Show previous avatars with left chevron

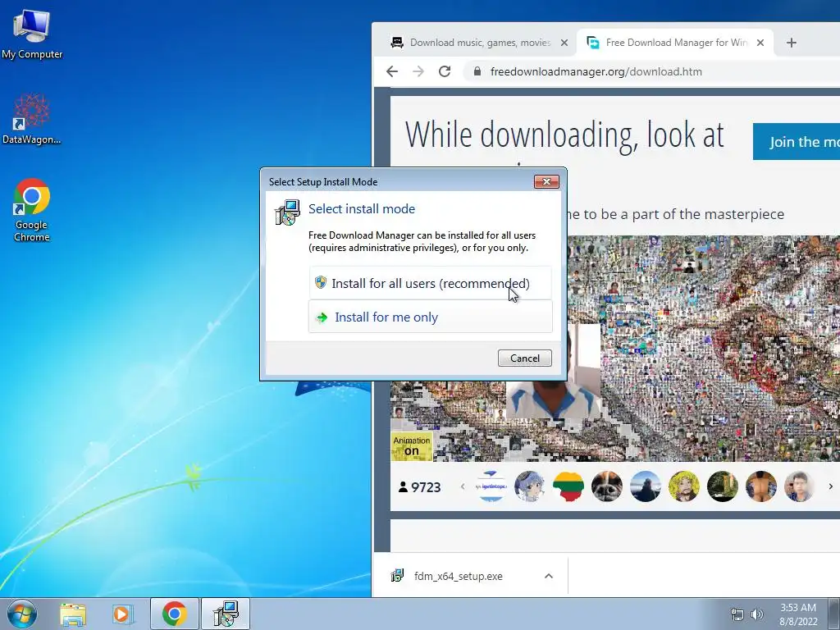point(463,486)
